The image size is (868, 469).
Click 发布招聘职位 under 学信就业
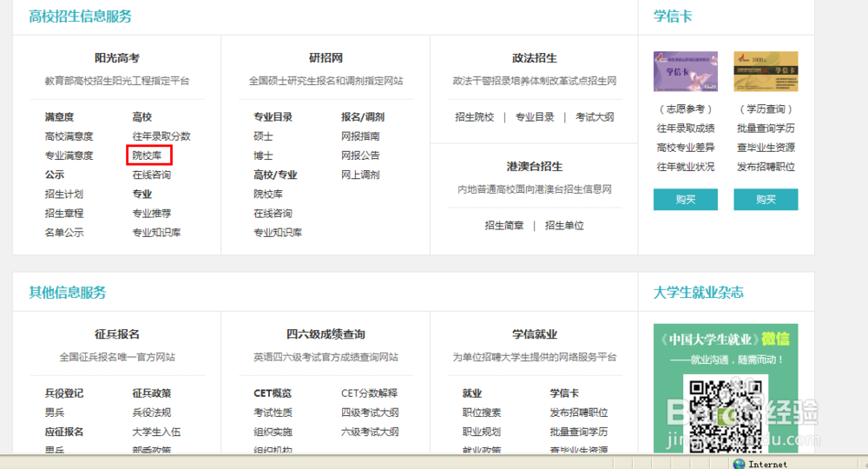578,413
